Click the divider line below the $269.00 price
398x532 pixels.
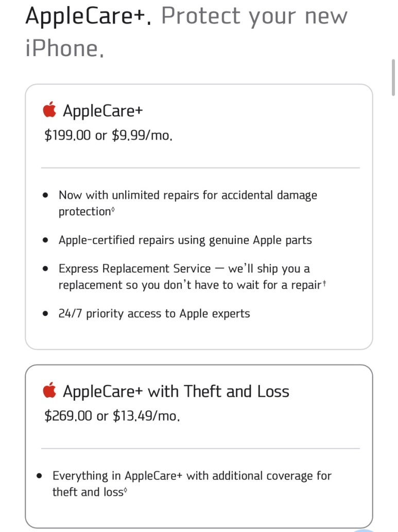click(x=200, y=448)
